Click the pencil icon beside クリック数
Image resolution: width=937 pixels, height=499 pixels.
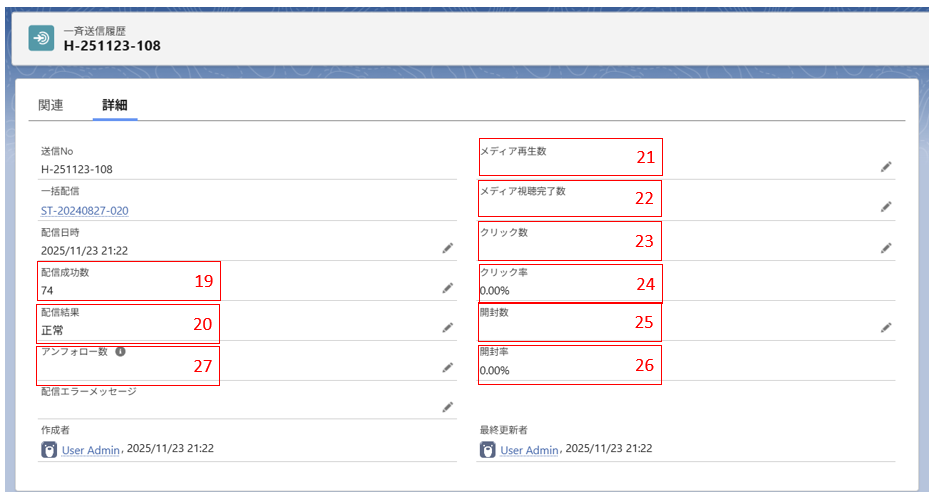[886, 248]
